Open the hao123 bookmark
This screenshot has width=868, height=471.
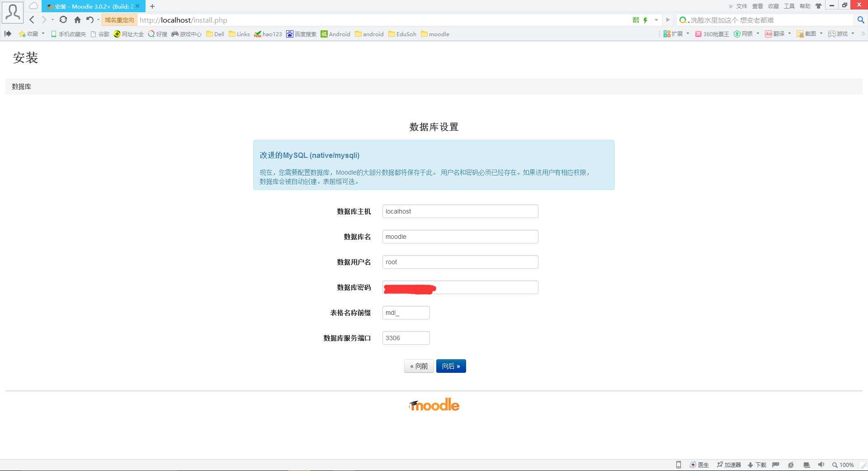click(268, 34)
